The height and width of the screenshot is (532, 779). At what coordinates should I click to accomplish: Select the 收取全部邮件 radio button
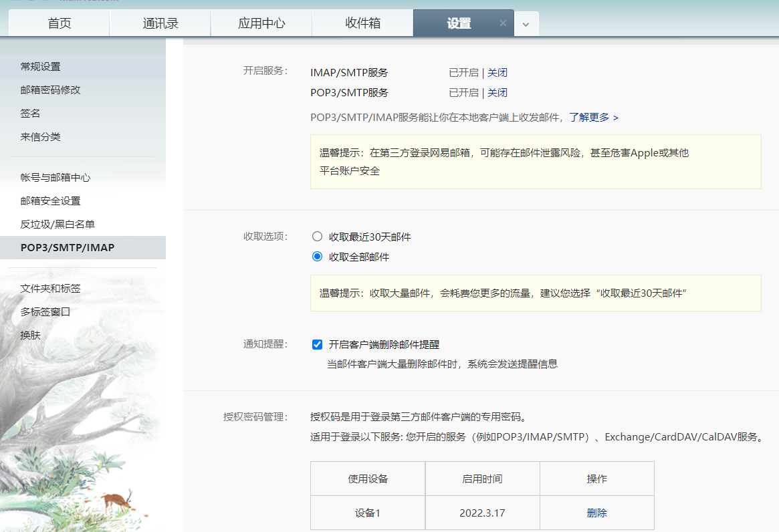click(x=317, y=257)
